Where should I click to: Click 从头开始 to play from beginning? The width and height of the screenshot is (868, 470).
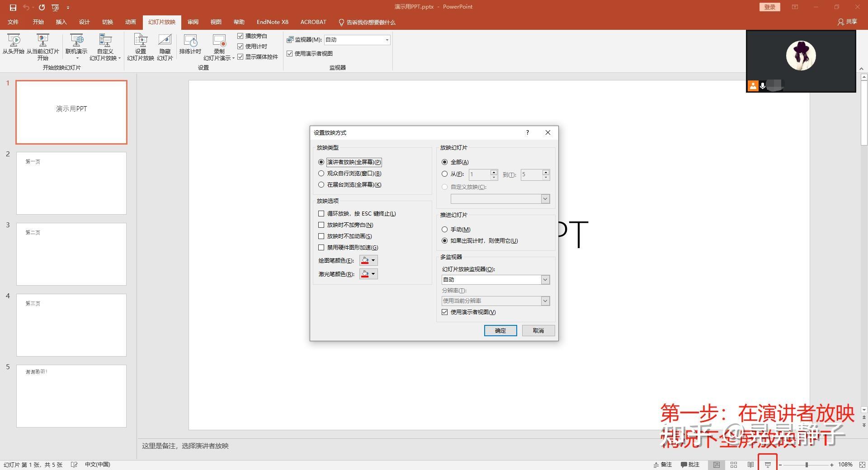coord(14,44)
